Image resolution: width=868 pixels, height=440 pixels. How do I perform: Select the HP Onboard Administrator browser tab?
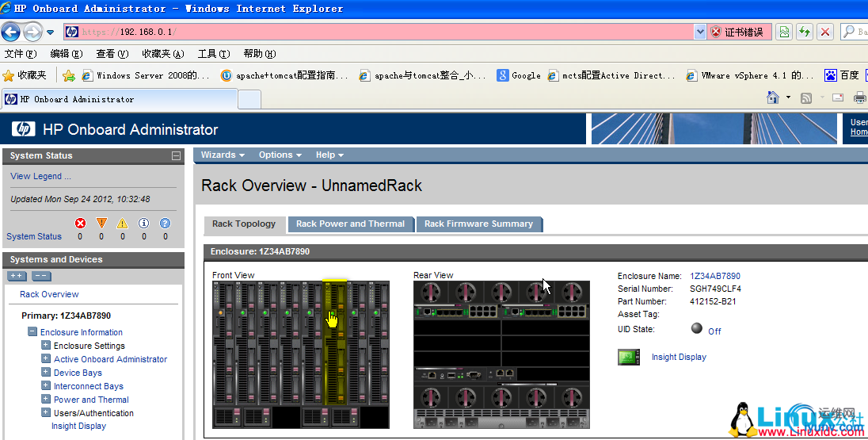pyautogui.click(x=120, y=99)
